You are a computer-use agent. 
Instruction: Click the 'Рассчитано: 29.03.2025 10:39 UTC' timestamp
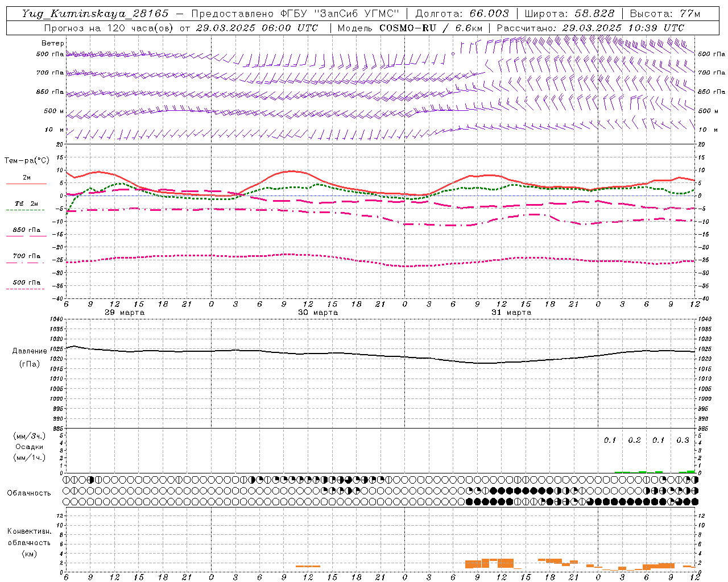pos(590,28)
